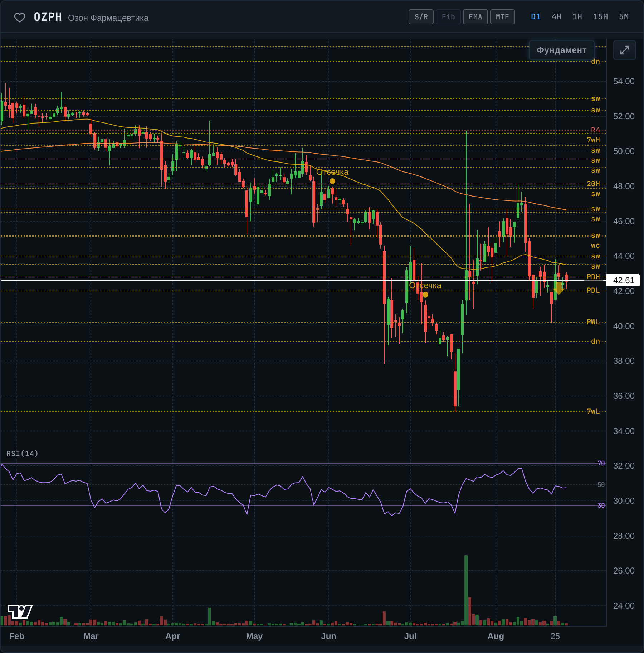Click the 48.00 price axis label
Viewport: 644px width, 653px height.
click(624, 186)
